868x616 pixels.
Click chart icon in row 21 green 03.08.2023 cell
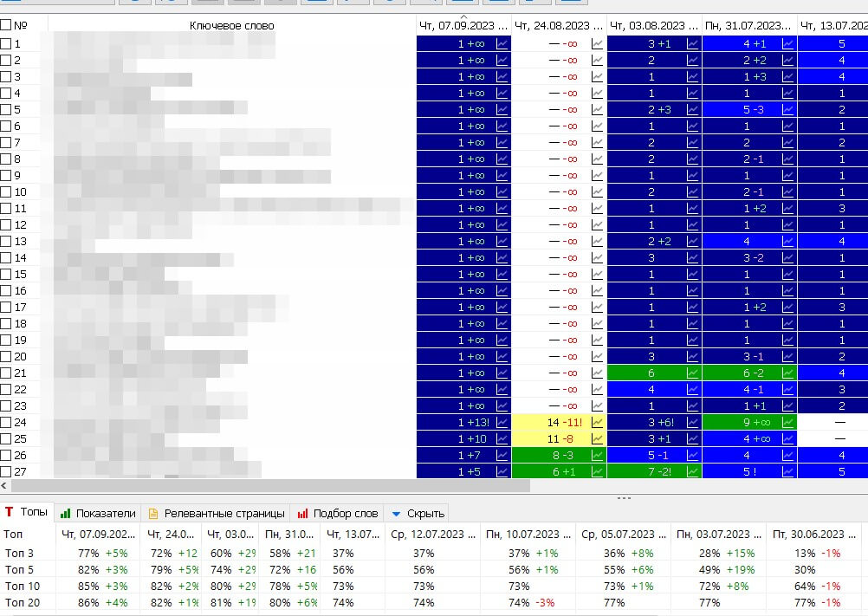tap(692, 373)
